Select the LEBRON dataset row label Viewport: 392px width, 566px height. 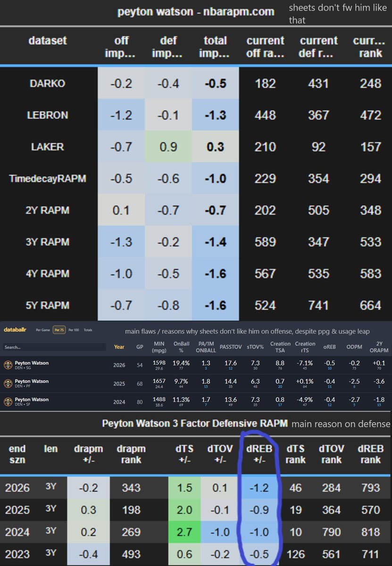tap(47, 115)
